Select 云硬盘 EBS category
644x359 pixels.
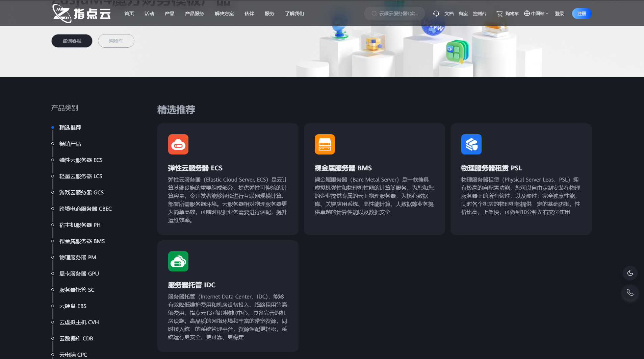point(73,306)
